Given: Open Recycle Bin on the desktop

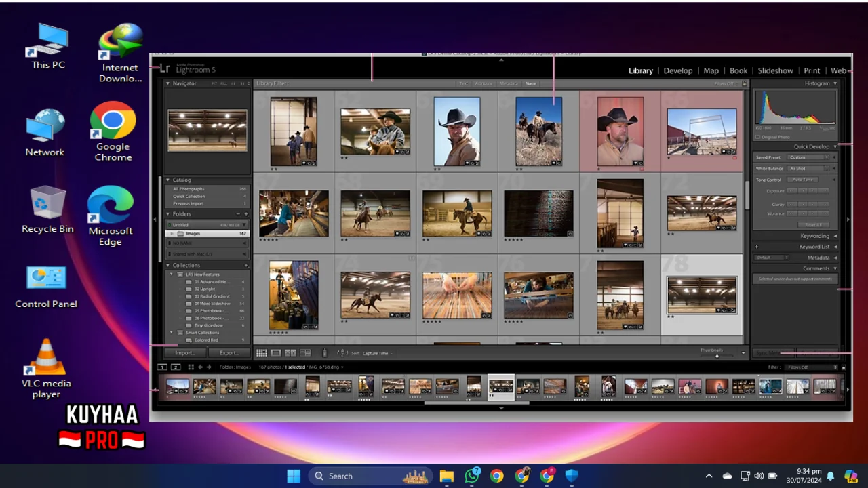Looking at the screenshot, I should pyautogui.click(x=47, y=210).
